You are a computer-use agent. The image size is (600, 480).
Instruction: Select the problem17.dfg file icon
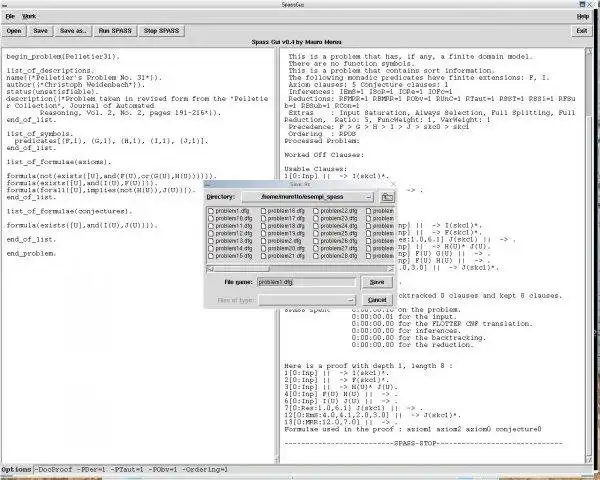pyautogui.click(x=263, y=219)
